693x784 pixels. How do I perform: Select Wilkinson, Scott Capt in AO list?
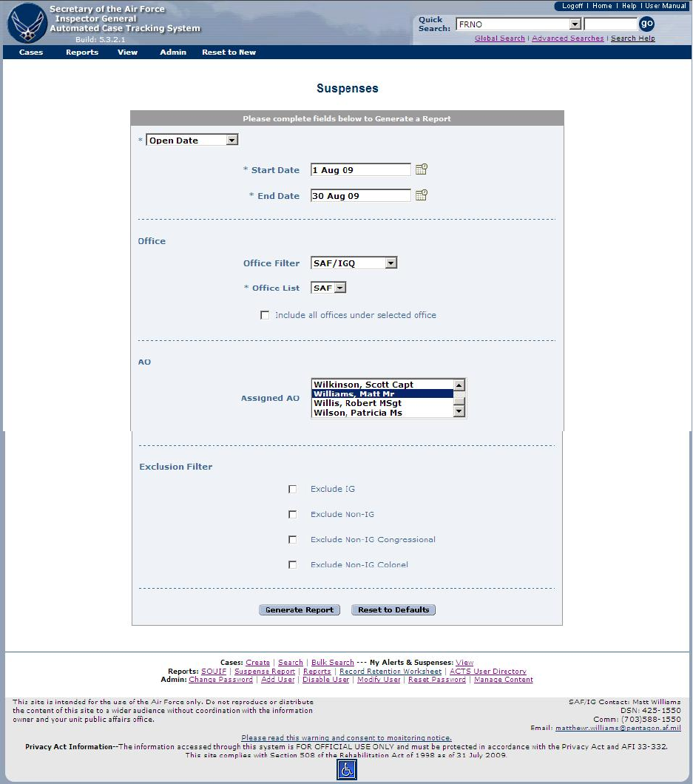(x=382, y=385)
